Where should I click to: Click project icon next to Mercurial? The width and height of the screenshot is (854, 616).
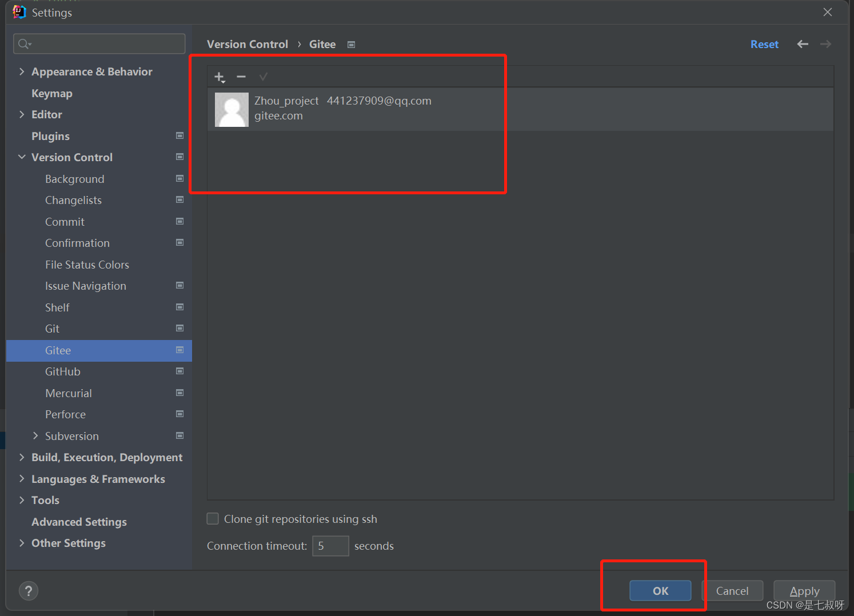(x=180, y=393)
